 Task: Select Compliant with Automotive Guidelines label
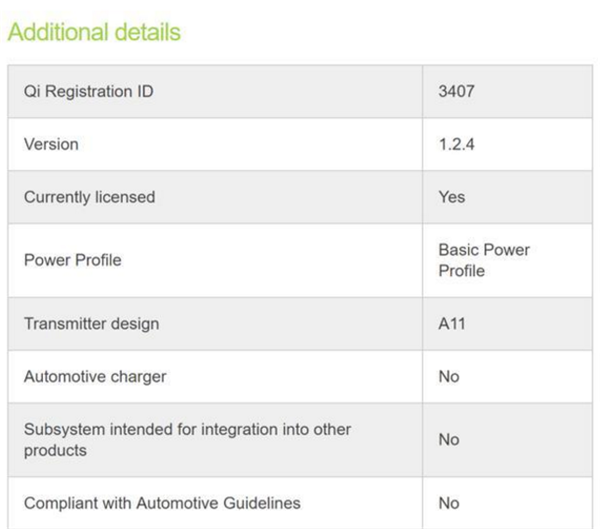tap(162, 503)
